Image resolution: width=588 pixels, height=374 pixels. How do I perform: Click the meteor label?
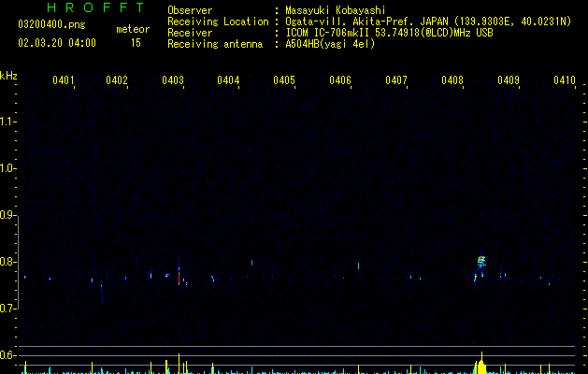(x=133, y=29)
